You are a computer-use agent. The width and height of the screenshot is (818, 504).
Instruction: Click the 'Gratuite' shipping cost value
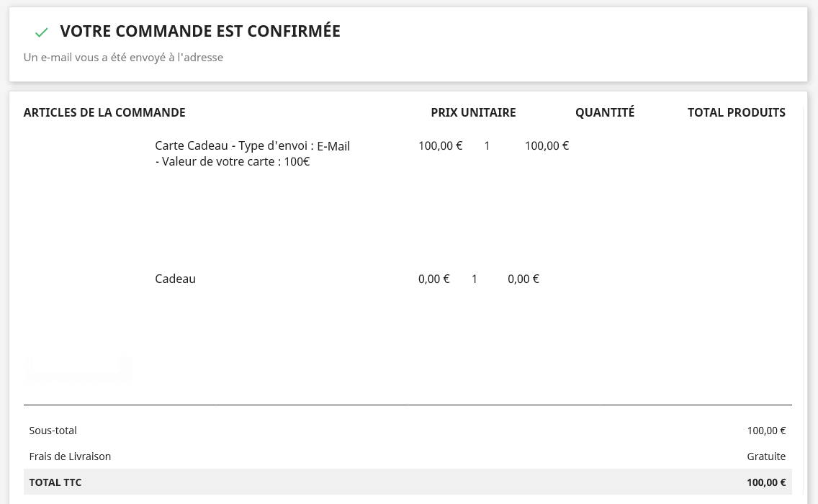pos(766,456)
